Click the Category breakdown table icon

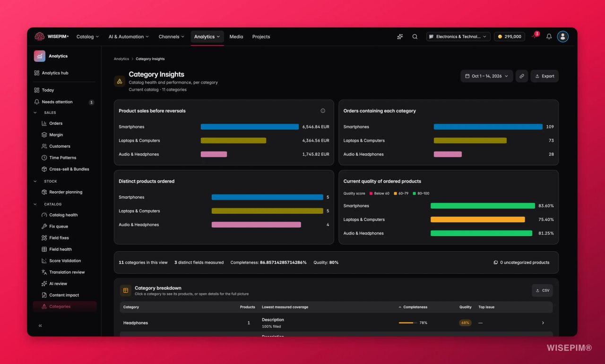click(x=125, y=290)
